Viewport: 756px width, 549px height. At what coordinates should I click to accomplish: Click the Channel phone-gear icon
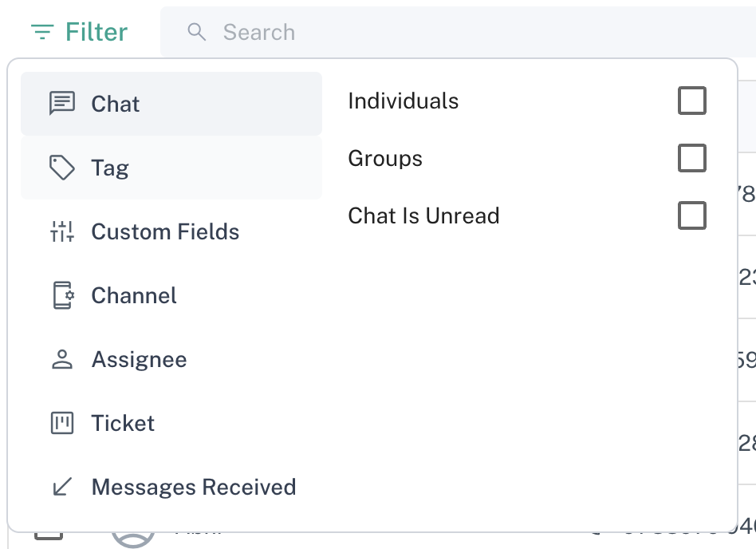coord(62,295)
